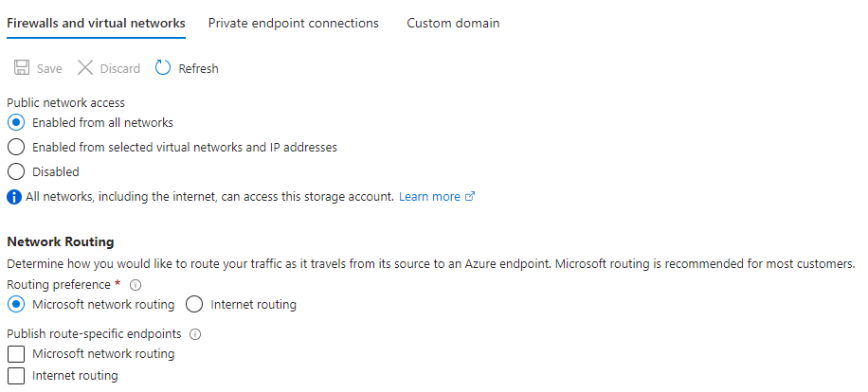Screen dimensions: 868x392
Task: Select Enabled from all networks radio button
Action: coord(16,122)
